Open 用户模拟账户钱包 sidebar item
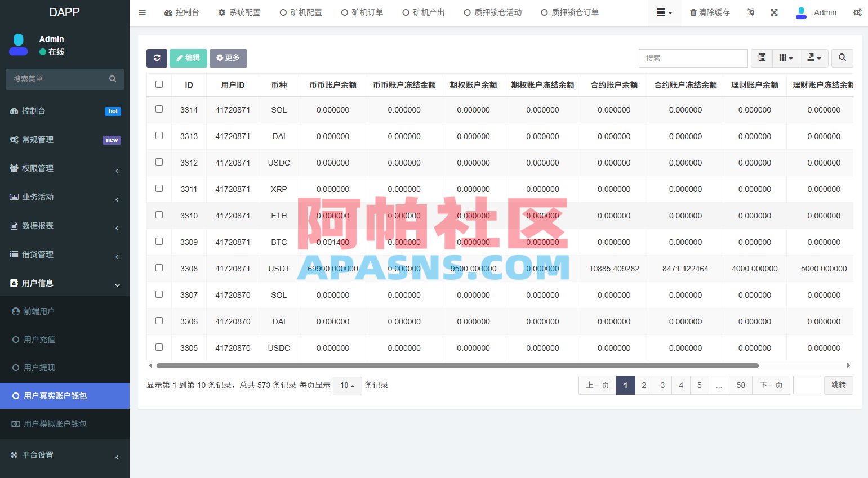This screenshot has height=478, width=868. (x=65, y=424)
